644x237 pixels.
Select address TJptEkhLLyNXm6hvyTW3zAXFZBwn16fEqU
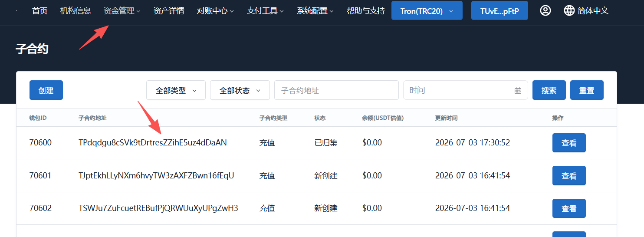coord(156,175)
